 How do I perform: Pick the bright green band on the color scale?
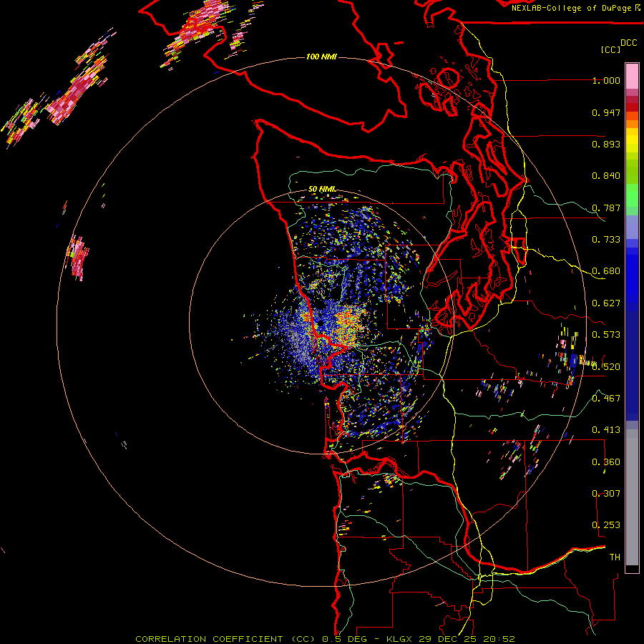[x=632, y=195]
